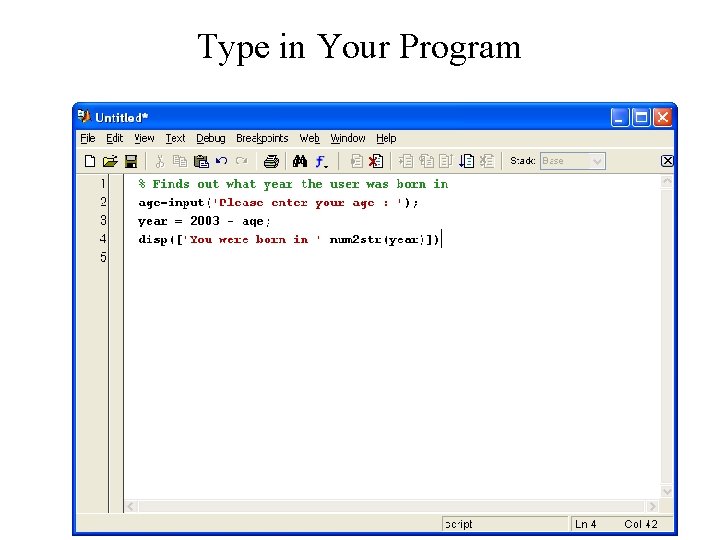Open the Debug menu

[211, 138]
